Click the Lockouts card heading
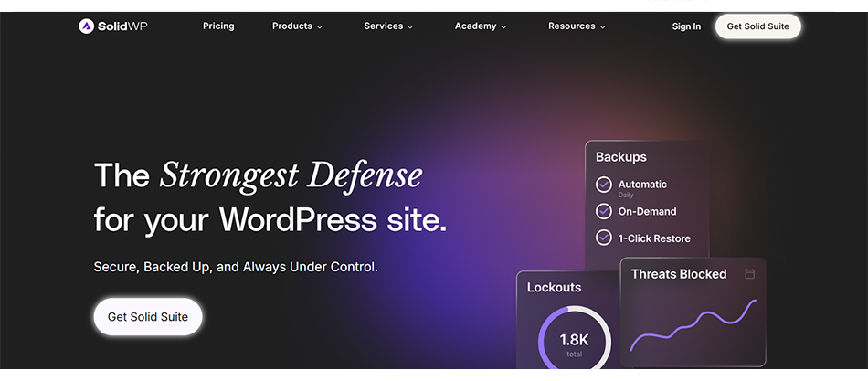 tap(554, 287)
